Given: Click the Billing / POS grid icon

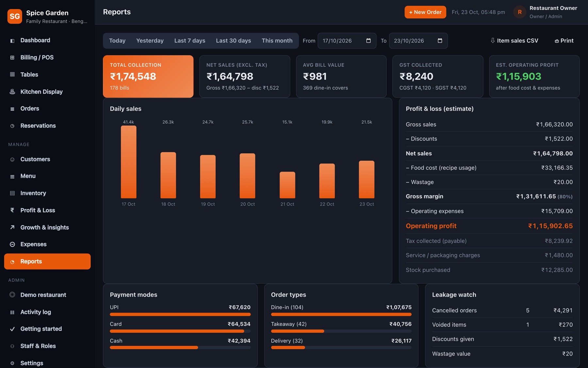Looking at the screenshot, I should pos(12,58).
